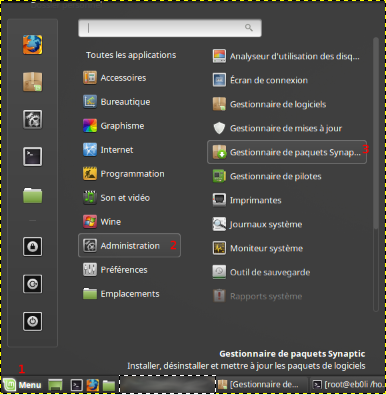Click Gestionnaire de pilotes text

click(276, 176)
